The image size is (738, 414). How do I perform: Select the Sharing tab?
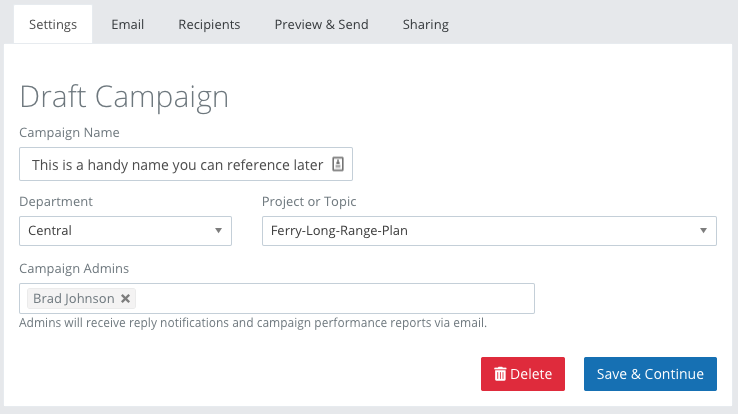pyautogui.click(x=425, y=24)
